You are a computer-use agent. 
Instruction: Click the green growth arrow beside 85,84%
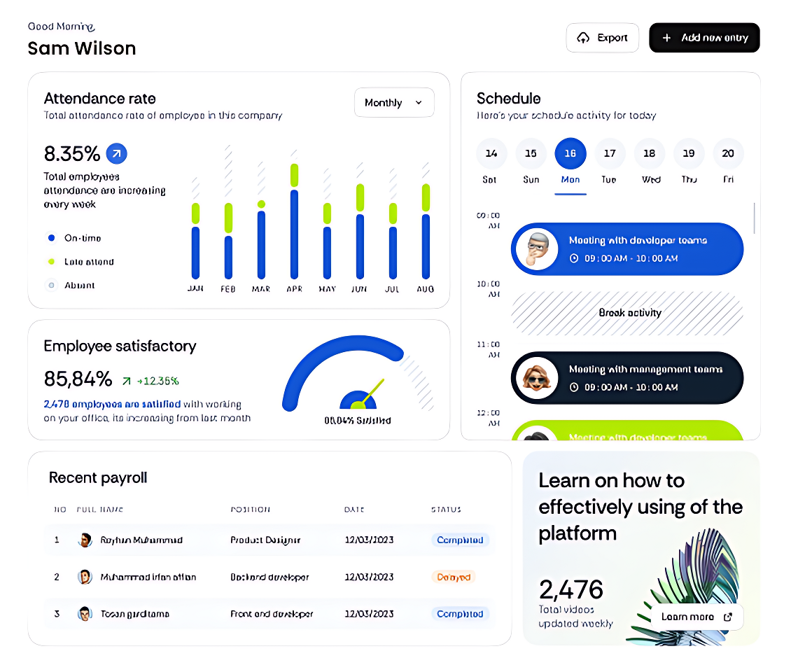click(x=126, y=381)
